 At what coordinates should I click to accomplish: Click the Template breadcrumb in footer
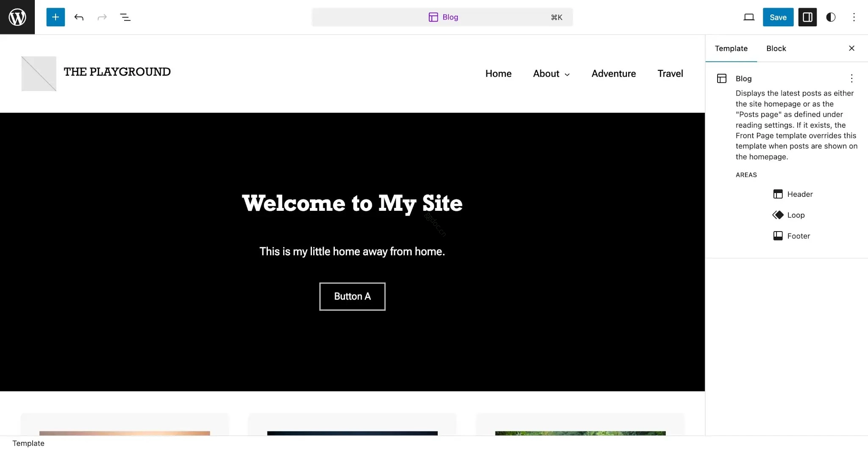pos(28,443)
